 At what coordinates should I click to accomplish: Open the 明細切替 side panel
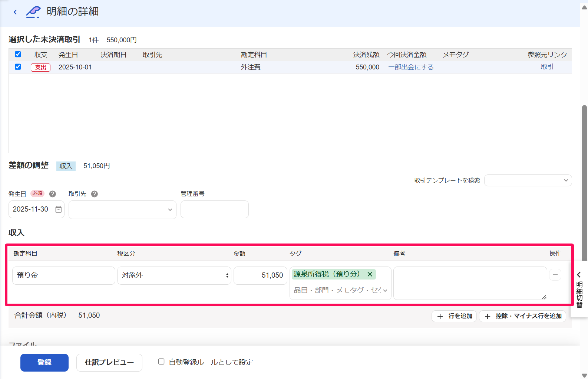[x=579, y=290]
